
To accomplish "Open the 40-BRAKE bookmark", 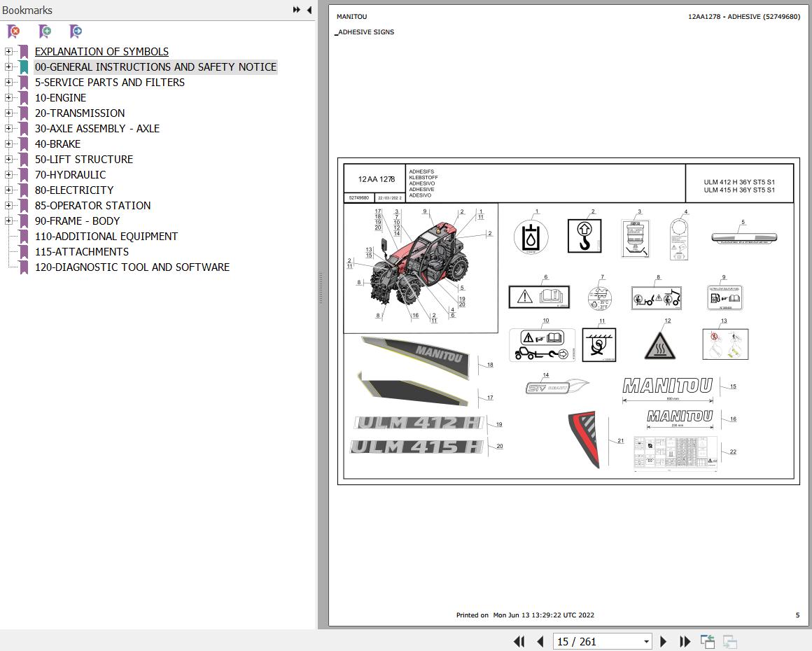I will pos(58,144).
